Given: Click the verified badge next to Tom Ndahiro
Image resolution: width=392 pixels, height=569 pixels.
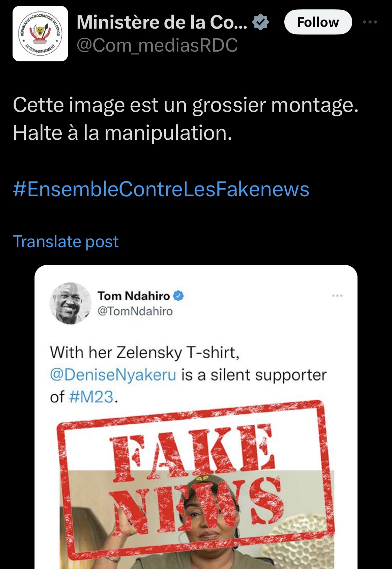Looking at the screenshot, I should (178, 296).
